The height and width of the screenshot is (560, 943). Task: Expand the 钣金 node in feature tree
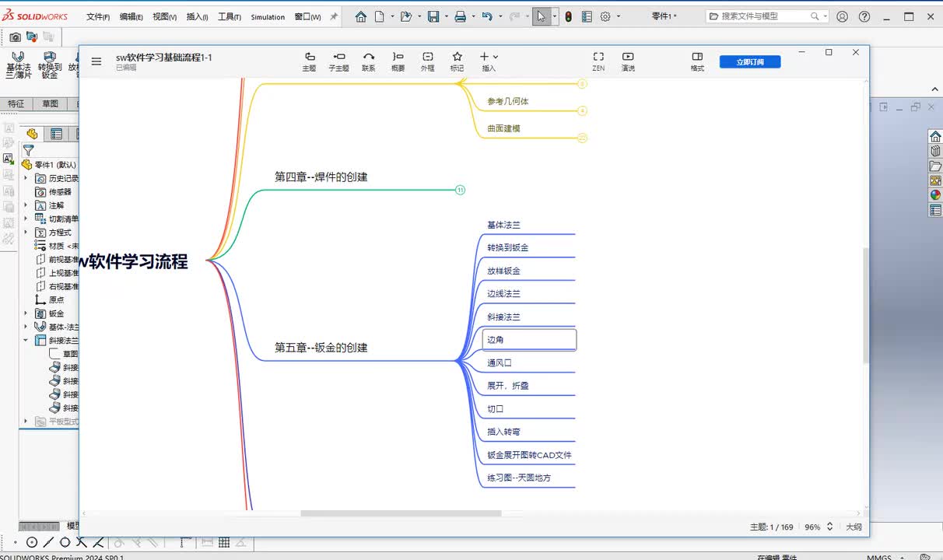pos(26,313)
